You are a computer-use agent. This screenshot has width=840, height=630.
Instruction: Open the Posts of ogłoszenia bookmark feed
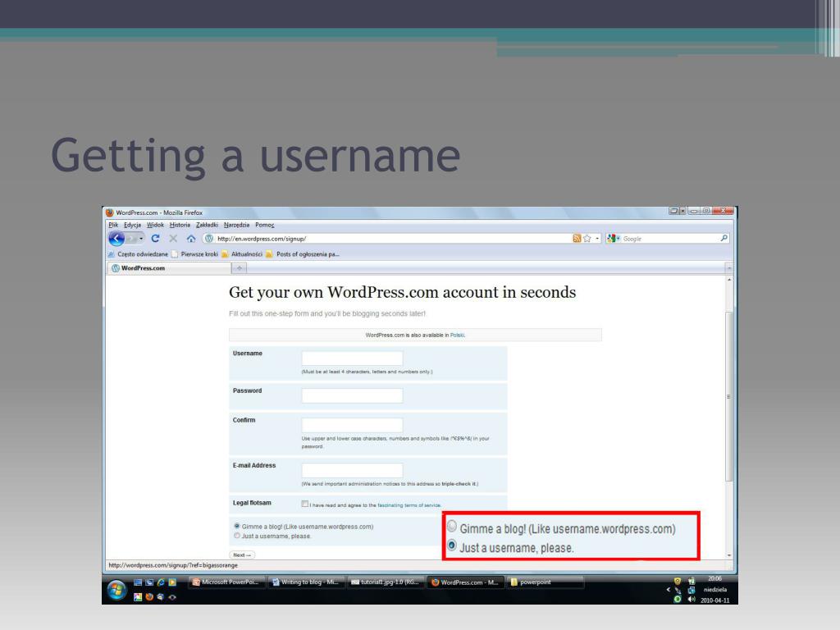303,254
